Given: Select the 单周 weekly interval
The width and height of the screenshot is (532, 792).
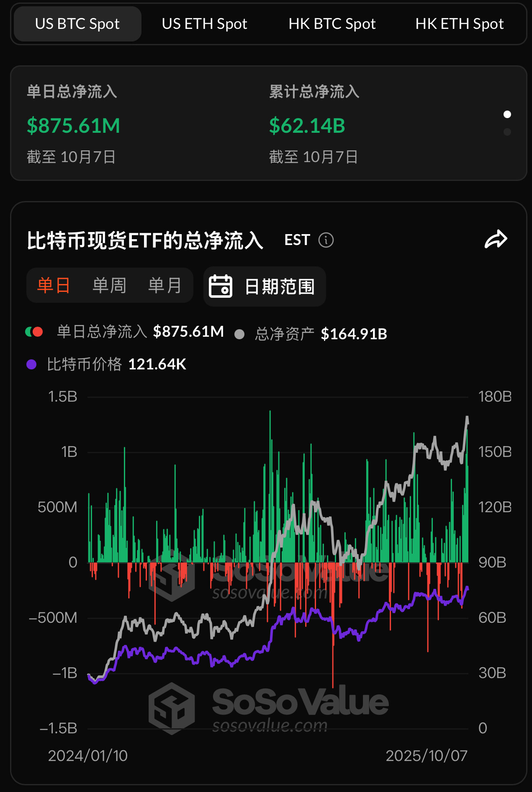Looking at the screenshot, I should pyautogui.click(x=109, y=286).
